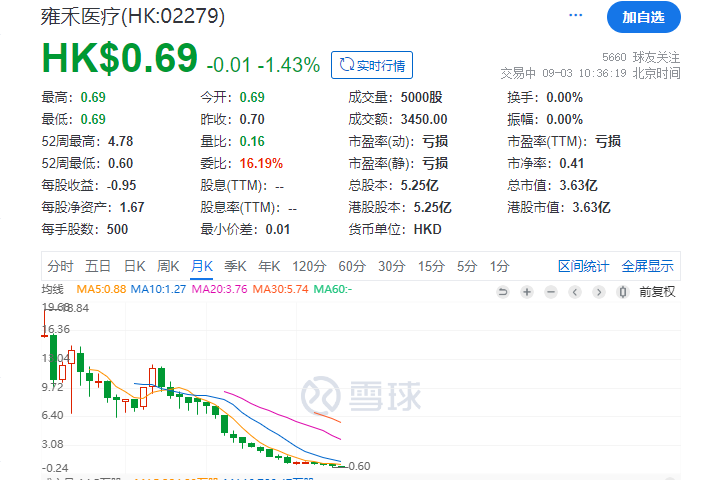The image size is (714, 480).
Task: Click the candlestick chart style icon
Action: pos(623,292)
